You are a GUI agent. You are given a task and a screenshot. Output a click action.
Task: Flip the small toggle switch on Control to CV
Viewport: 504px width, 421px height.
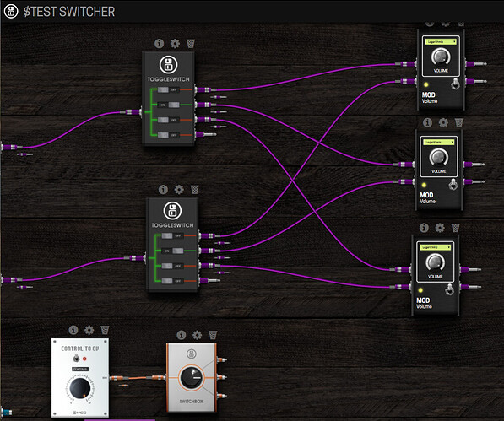click(x=76, y=358)
